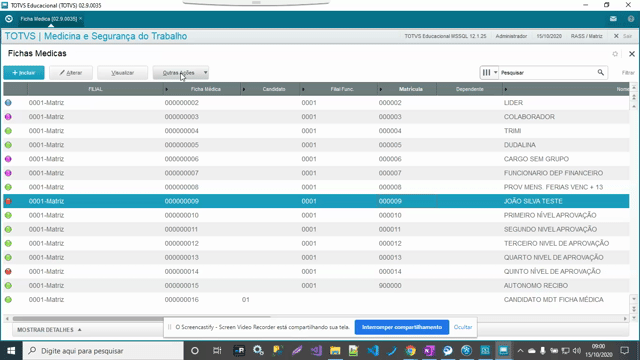This screenshot has height=360, width=640.
Task: Click the Alterar button
Action: 71,73
